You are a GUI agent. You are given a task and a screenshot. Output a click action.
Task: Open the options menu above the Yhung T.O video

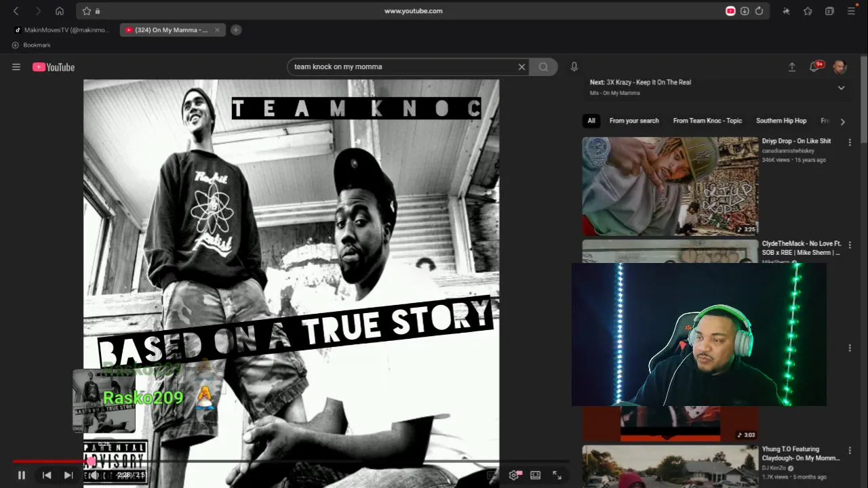(850, 348)
